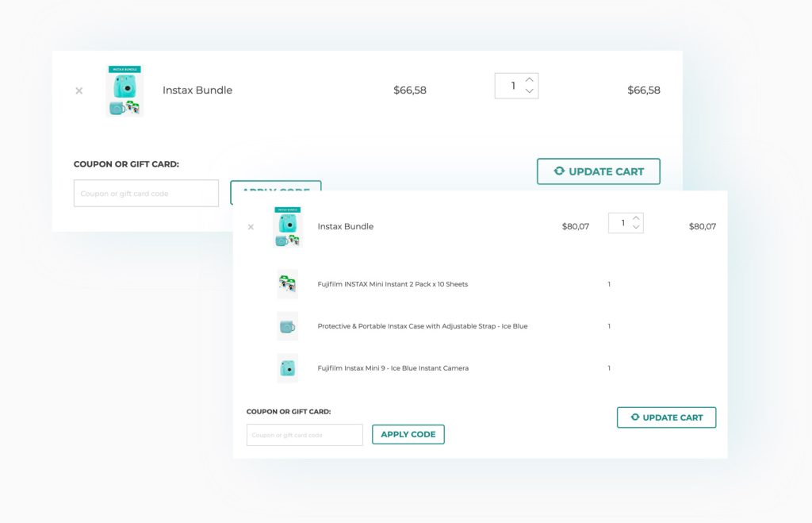Click refresh icon on back Update Cart

pos(559,171)
